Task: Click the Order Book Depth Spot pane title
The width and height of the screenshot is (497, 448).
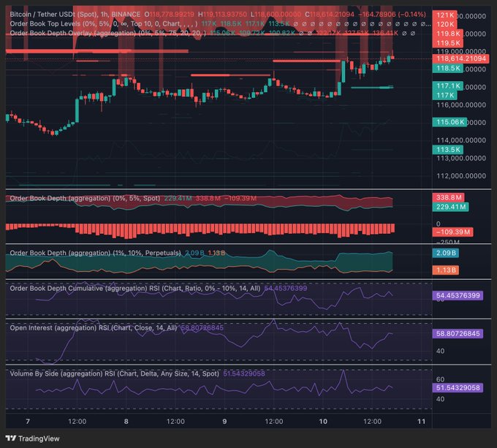Action: point(85,197)
